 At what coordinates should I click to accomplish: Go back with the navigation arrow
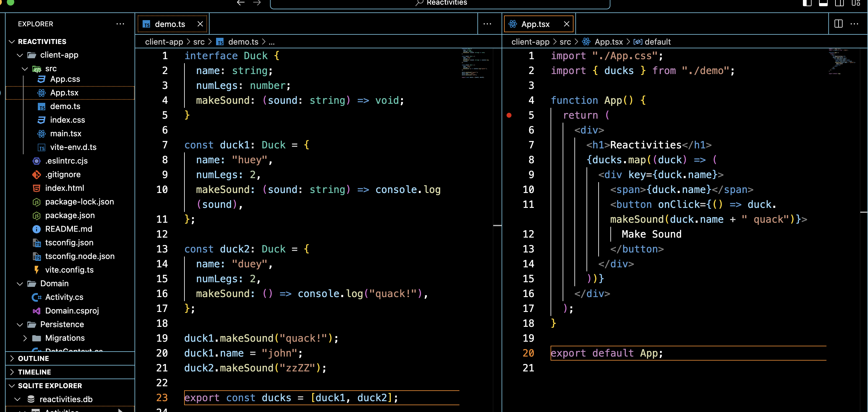[241, 3]
